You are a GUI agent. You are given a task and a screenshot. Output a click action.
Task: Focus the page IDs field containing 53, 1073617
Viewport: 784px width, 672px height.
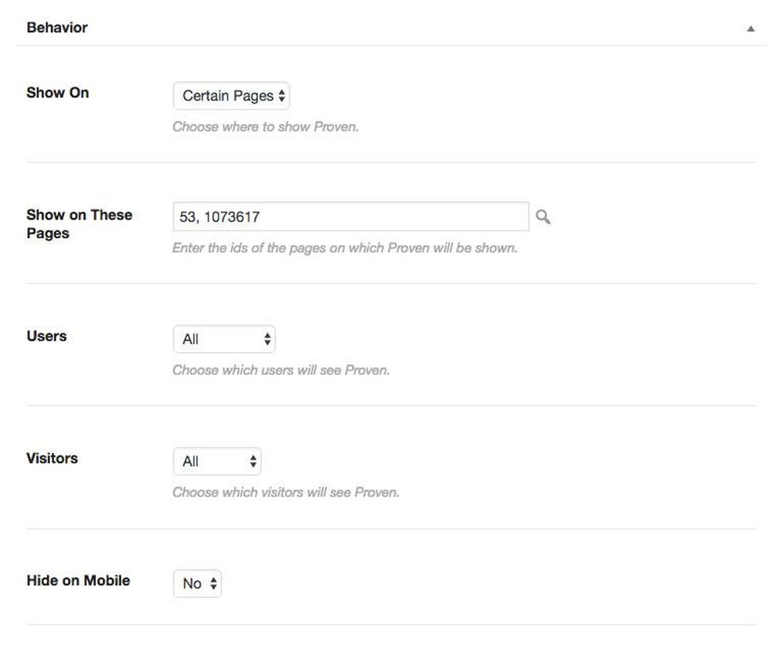351,216
